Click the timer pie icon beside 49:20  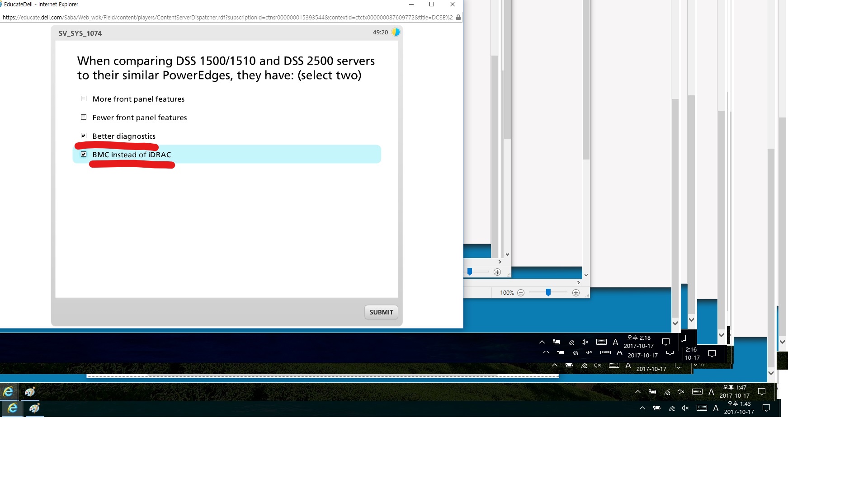(x=396, y=32)
